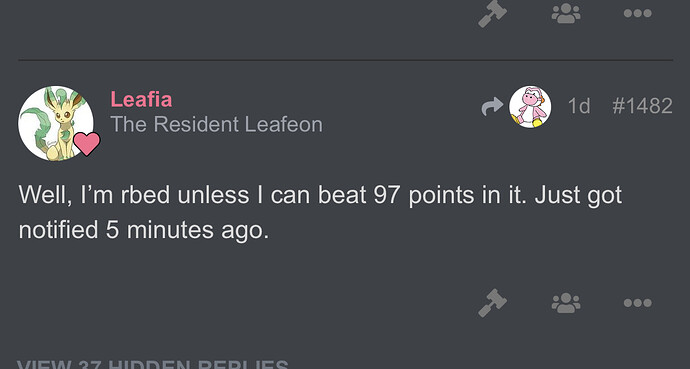Click the title The Resident Leafeon
690x369 pixels.
click(x=217, y=124)
